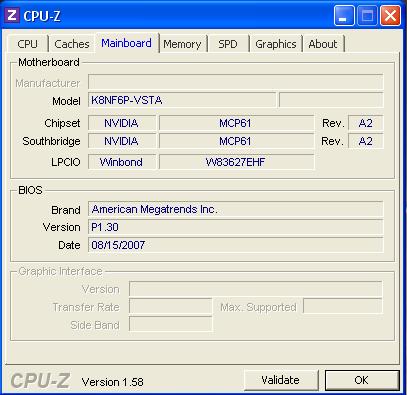Switch to the SPD tab
The height and width of the screenshot is (395, 407).
pos(228,44)
